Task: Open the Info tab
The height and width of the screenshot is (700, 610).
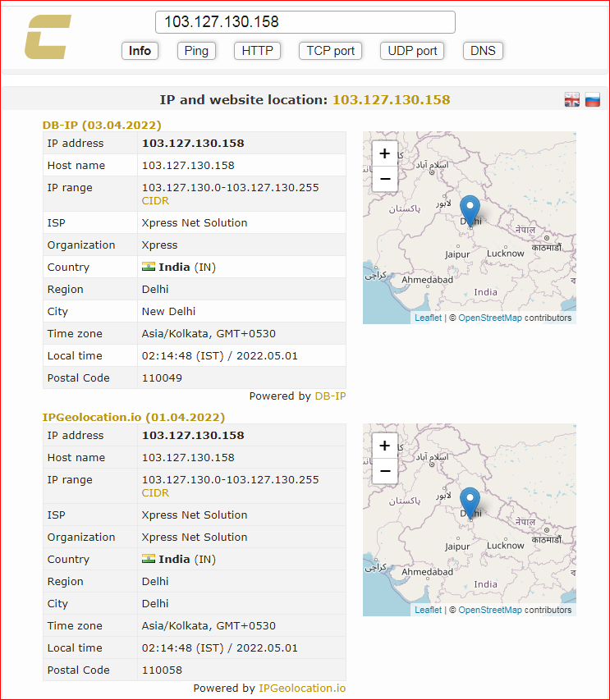Action: 140,51
